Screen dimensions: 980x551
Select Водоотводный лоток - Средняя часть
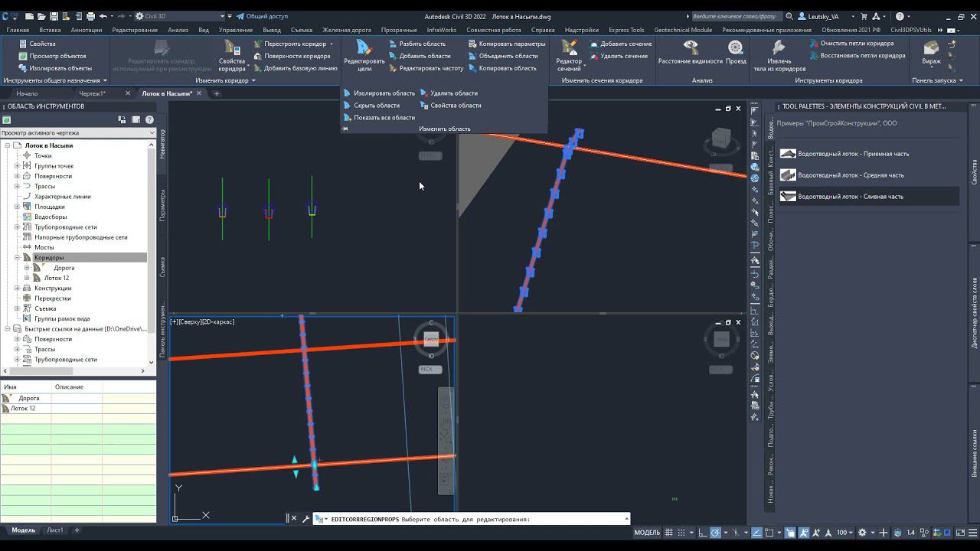[850, 175]
